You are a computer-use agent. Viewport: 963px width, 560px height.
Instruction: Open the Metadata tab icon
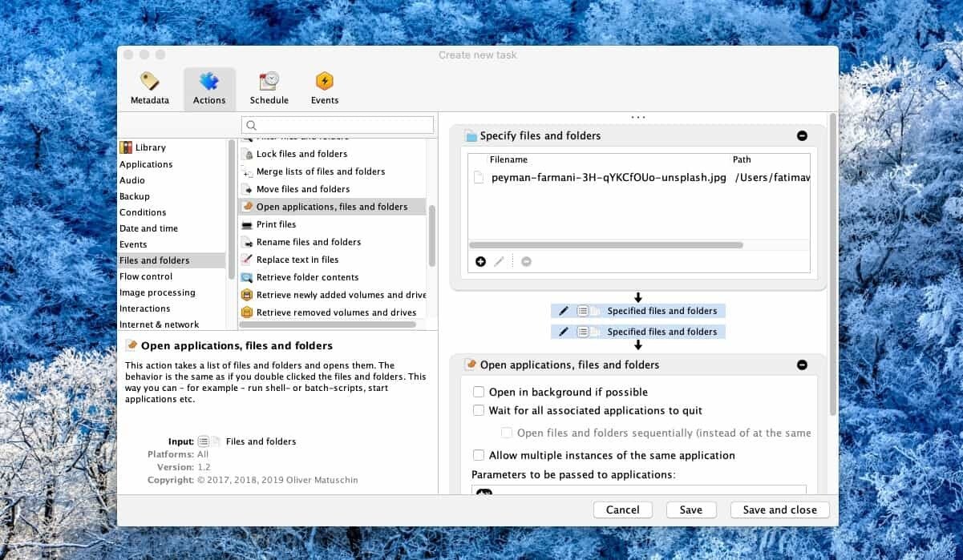tap(150, 82)
